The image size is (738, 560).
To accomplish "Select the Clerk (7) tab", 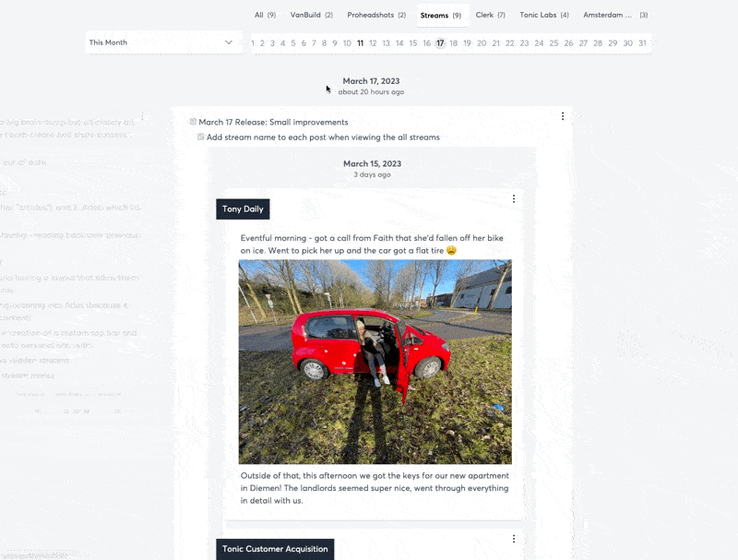I will [490, 15].
